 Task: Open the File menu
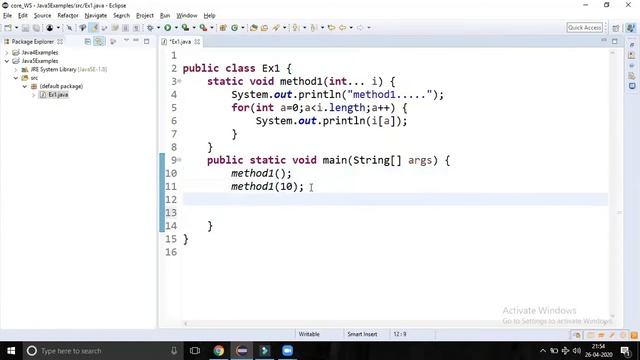point(7,16)
